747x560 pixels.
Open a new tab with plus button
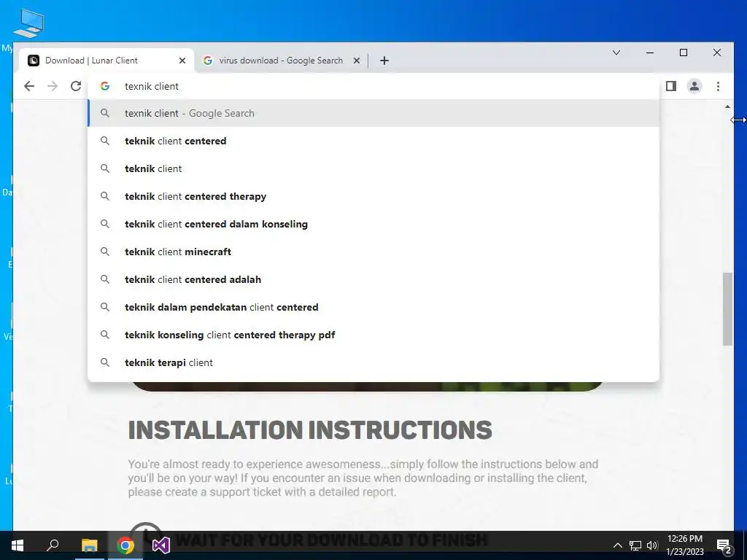[384, 61]
